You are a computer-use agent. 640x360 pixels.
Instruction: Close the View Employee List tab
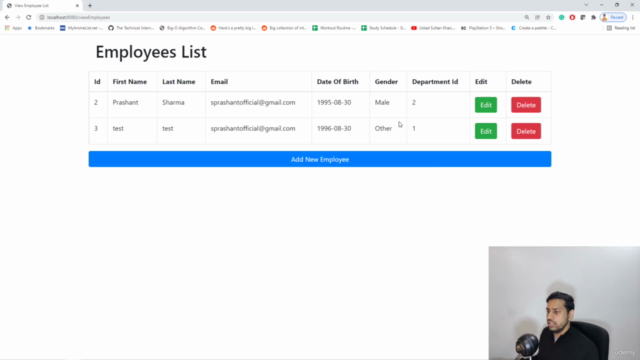pos(77,6)
